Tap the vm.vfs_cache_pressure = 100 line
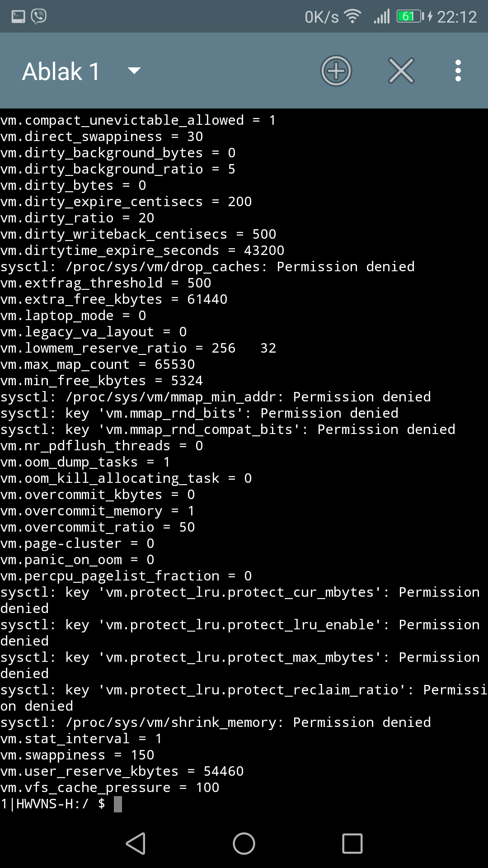Viewport: 488px width, 868px height. click(110, 788)
